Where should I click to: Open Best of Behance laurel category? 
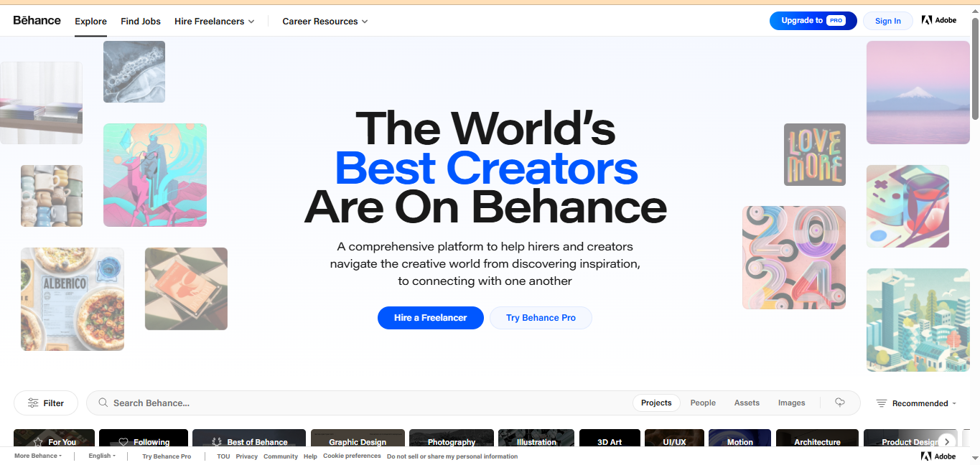[x=249, y=438]
